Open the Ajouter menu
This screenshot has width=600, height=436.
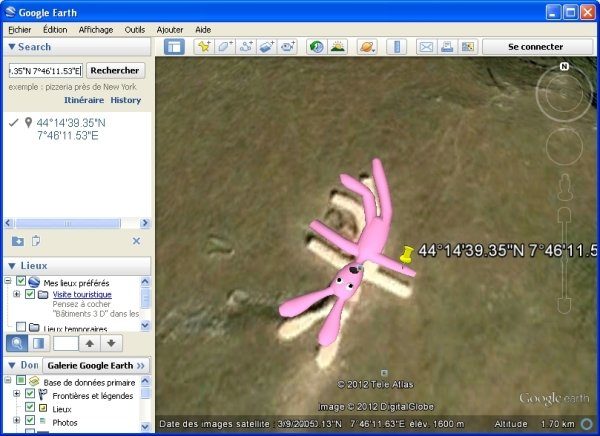click(170, 29)
